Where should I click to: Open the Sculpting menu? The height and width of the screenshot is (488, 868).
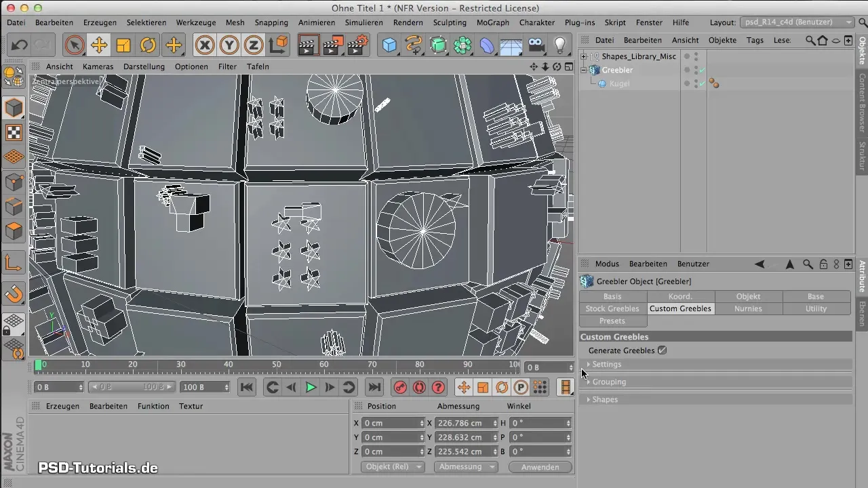pos(450,22)
